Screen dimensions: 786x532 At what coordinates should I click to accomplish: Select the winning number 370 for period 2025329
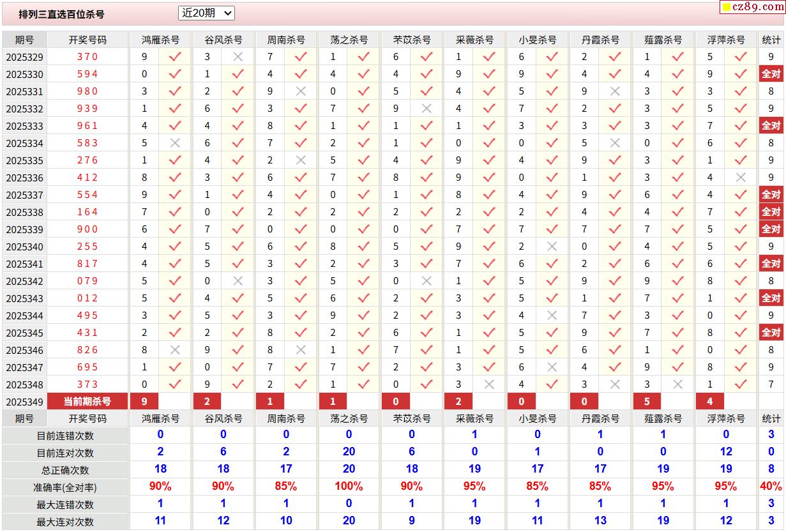pyautogui.click(x=87, y=57)
